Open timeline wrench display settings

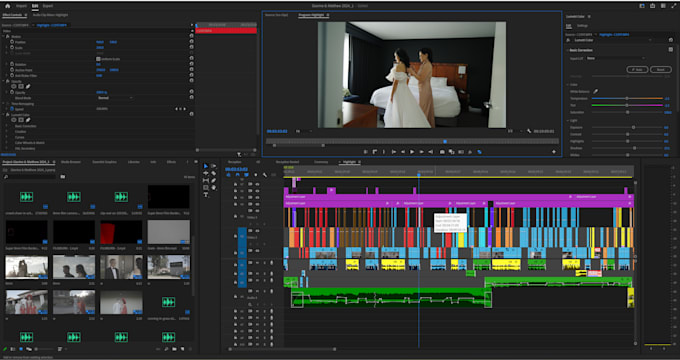(265, 175)
